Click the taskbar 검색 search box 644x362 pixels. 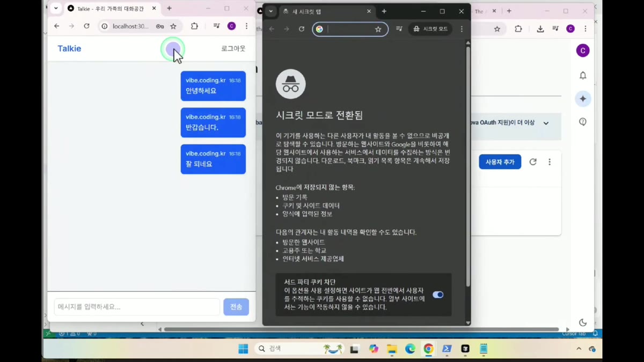click(299, 349)
